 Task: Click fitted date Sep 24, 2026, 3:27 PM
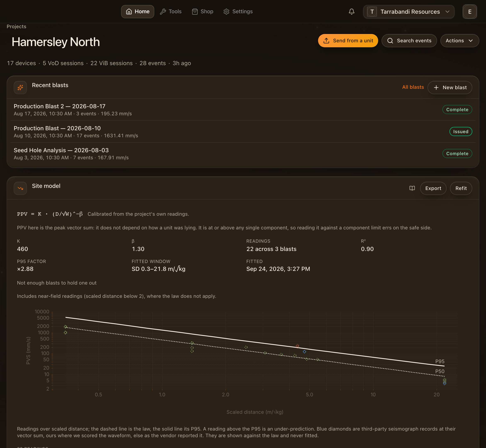tap(278, 269)
